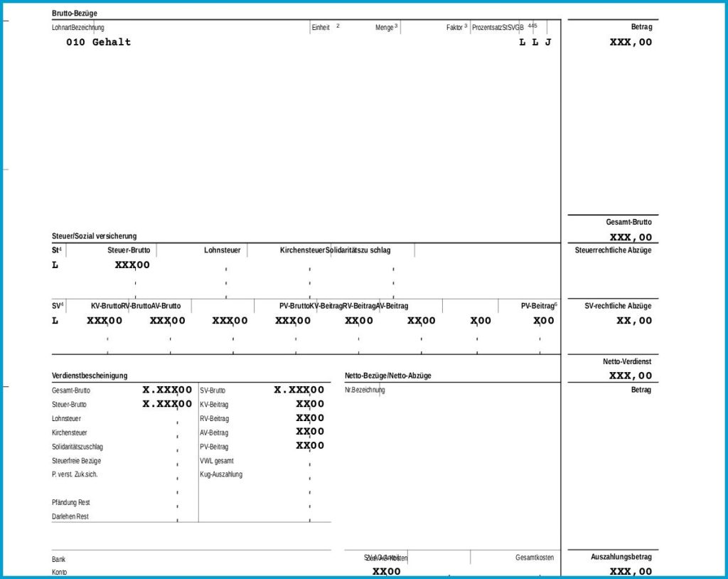The height and width of the screenshot is (579, 728).
Task: Select the Gesamt-Brutto amount on the right
Action: (631, 237)
